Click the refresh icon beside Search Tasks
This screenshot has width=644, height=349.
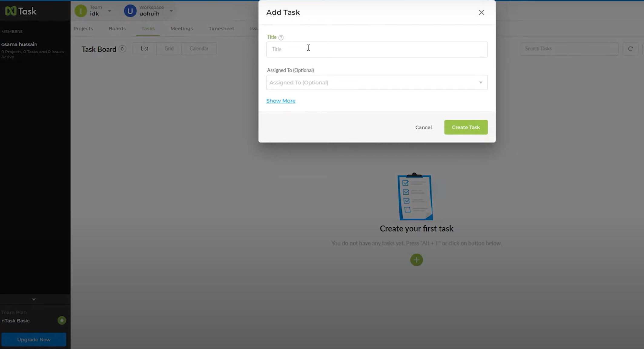coord(631,48)
